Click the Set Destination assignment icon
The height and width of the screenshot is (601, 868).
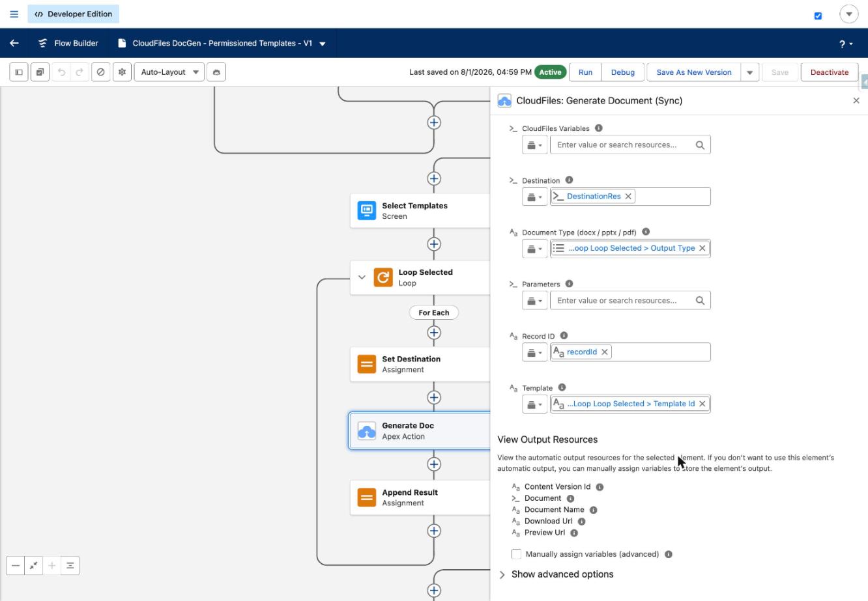[x=367, y=364]
